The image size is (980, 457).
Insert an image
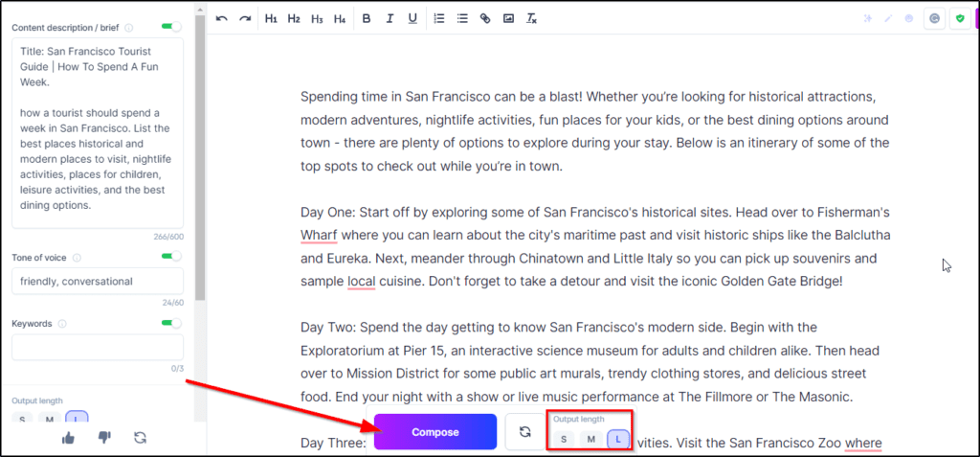click(x=509, y=18)
